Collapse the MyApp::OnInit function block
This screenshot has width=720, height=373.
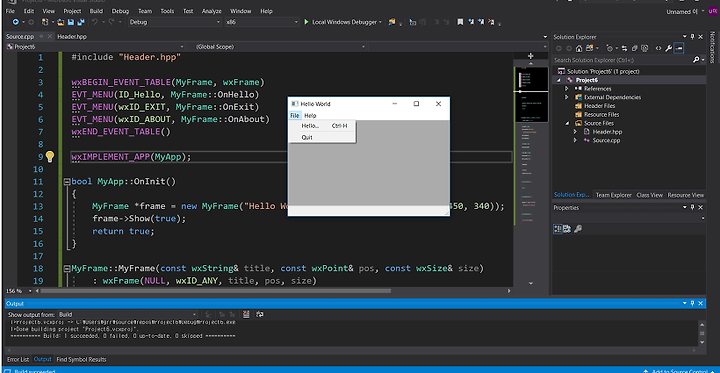pyautogui.click(x=67, y=181)
